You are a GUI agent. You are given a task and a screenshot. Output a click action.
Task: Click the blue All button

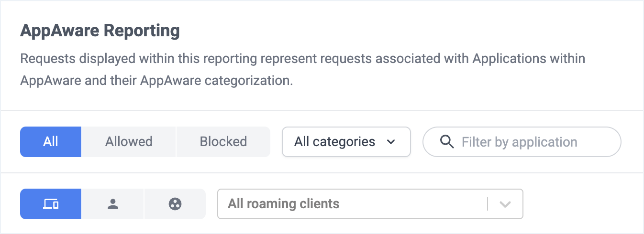(x=51, y=142)
